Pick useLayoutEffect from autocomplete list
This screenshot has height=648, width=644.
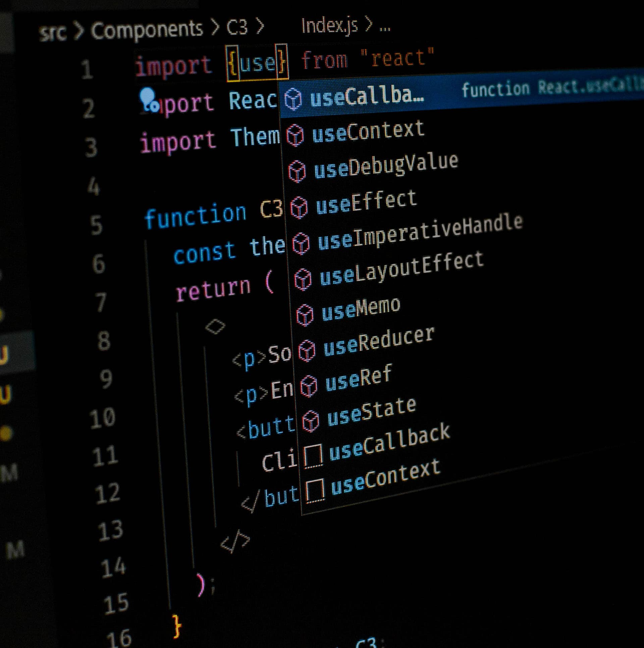(401, 269)
